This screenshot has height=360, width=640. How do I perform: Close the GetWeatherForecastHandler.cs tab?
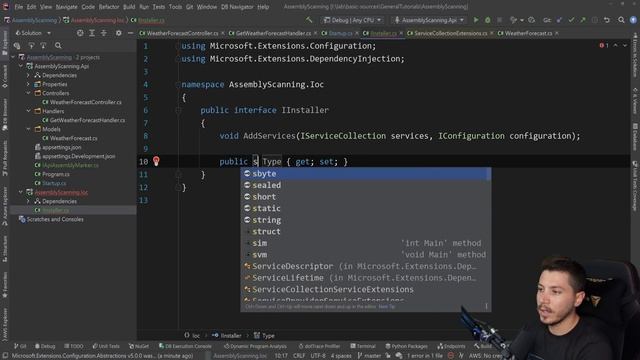pyautogui.click(x=315, y=33)
